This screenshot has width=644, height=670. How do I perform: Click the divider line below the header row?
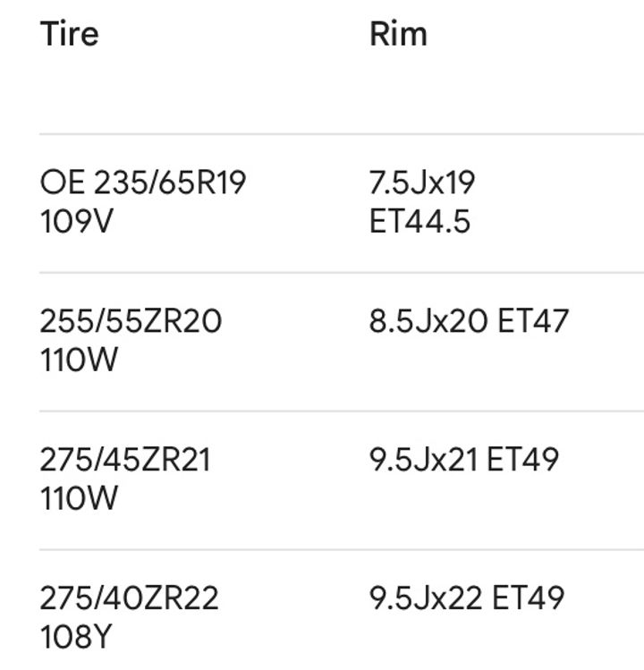tap(342, 134)
